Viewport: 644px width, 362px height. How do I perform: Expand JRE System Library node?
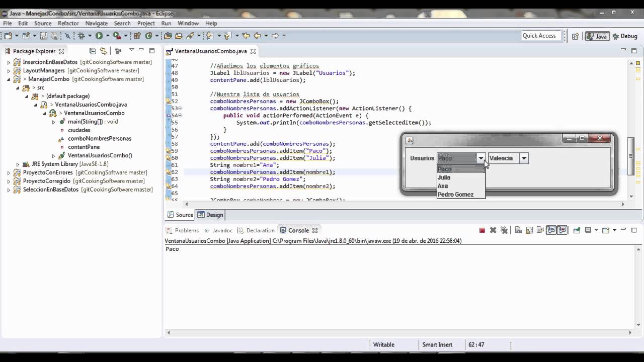pyautogui.click(x=18, y=164)
